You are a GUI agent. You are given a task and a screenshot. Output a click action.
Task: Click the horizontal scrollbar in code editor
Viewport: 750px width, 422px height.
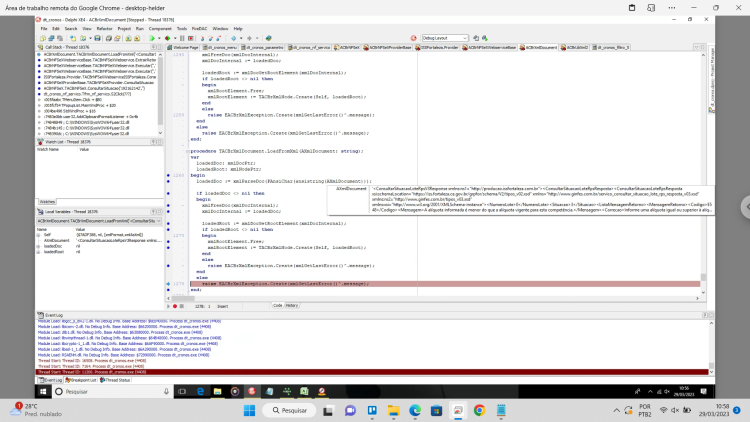click(434, 299)
